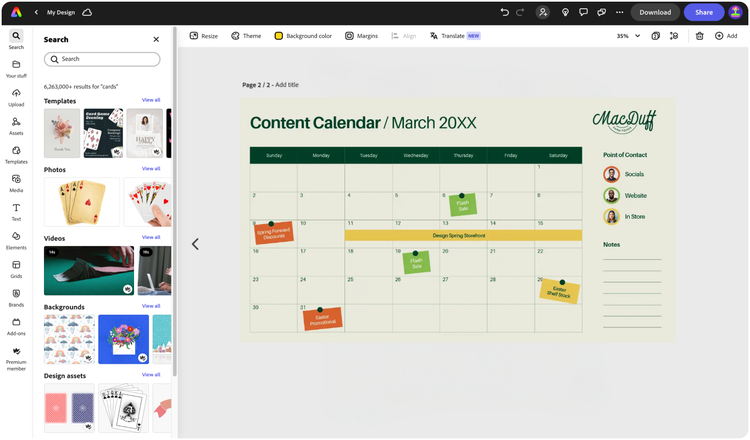The image size is (750, 440).
Task: Invite collaborators with the add person icon
Action: (x=542, y=12)
